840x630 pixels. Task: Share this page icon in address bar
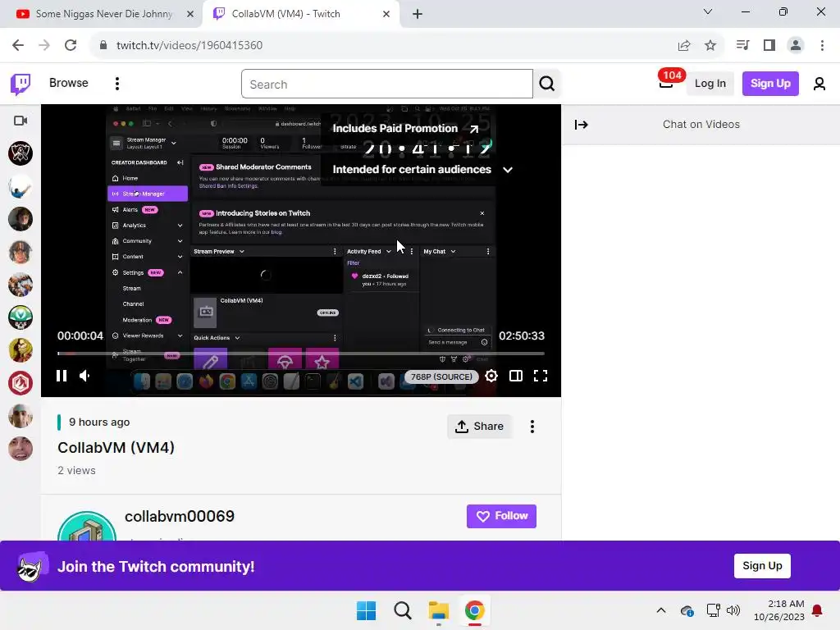tap(683, 46)
